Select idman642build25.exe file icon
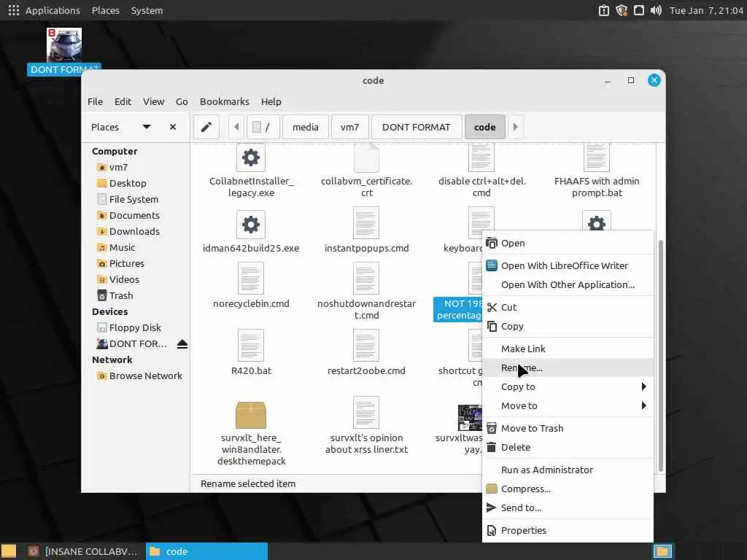The height and width of the screenshot is (560, 747). pyautogui.click(x=251, y=225)
